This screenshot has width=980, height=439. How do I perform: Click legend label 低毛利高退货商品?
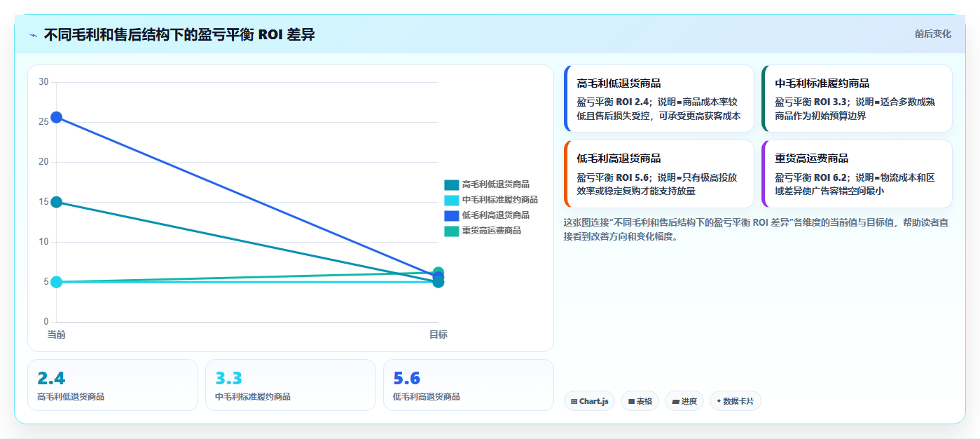495,215
